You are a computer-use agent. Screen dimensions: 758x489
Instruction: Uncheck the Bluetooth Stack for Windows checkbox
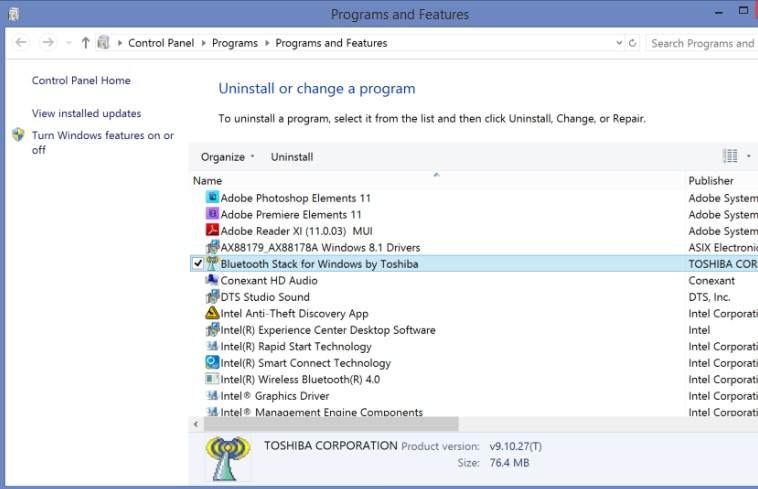196,264
